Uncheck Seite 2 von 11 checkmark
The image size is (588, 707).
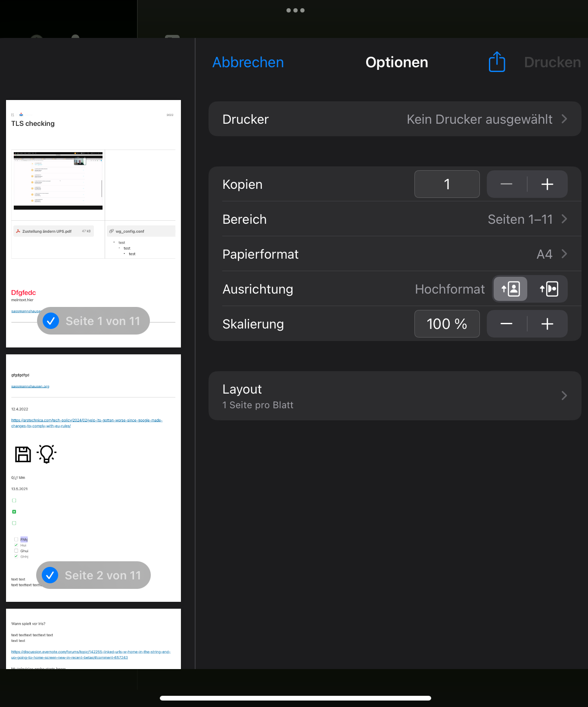pos(50,575)
